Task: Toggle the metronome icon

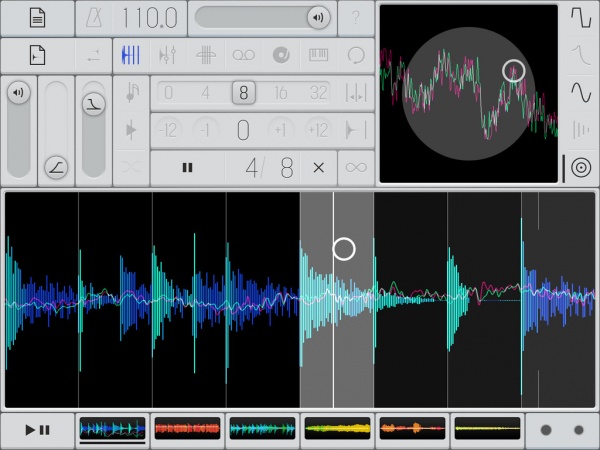Action: click(93, 18)
